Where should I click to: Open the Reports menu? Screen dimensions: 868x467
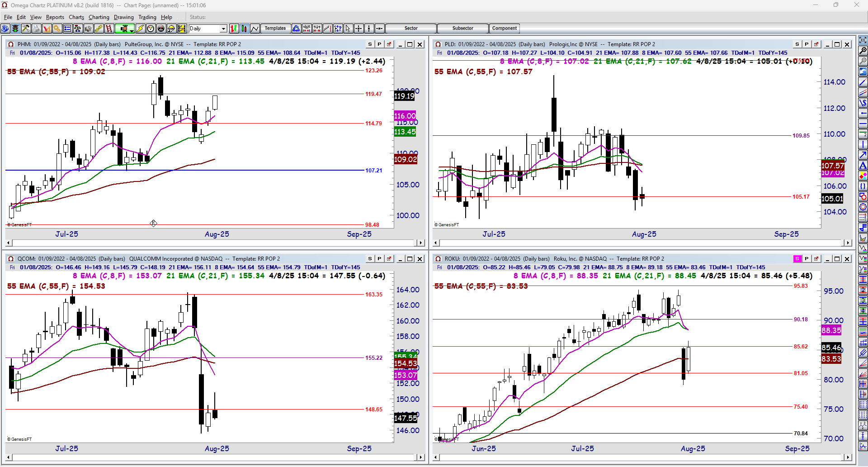(x=55, y=17)
